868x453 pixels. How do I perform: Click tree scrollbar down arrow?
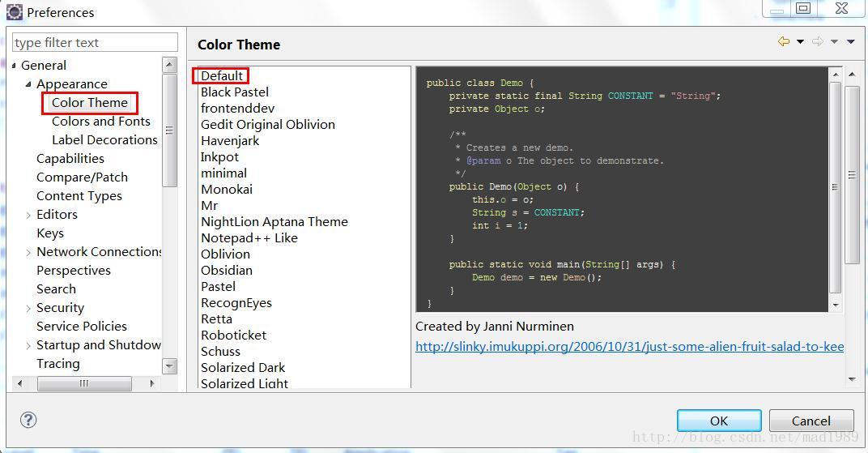(x=170, y=366)
